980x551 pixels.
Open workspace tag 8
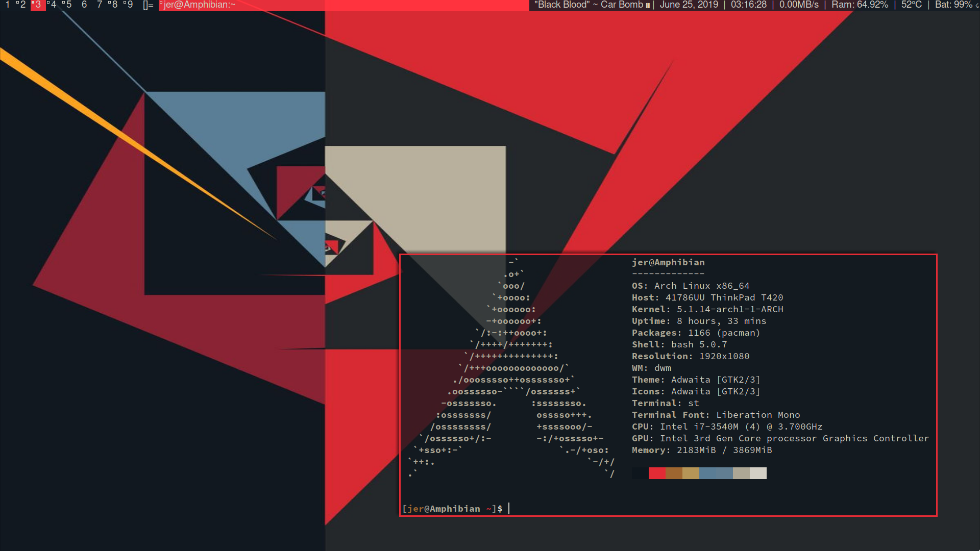pos(114,5)
